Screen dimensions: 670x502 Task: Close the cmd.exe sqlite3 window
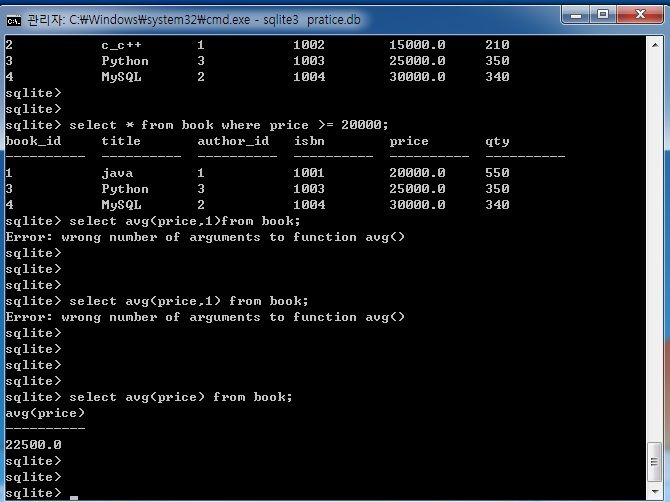[640, 15]
